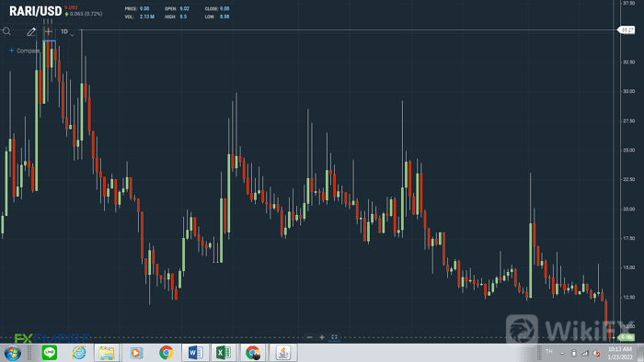
Task: Open the Java application on taskbar
Action: tap(283, 353)
